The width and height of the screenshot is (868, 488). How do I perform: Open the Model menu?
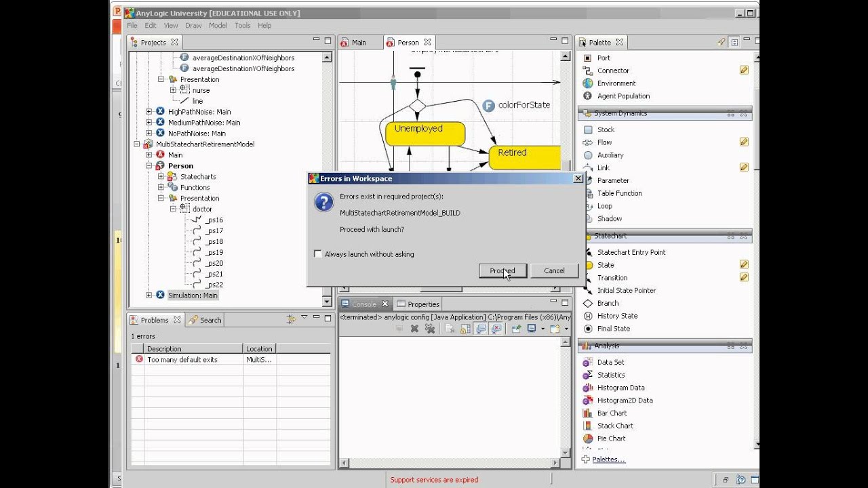pyautogui.click(x=218, y=26)
